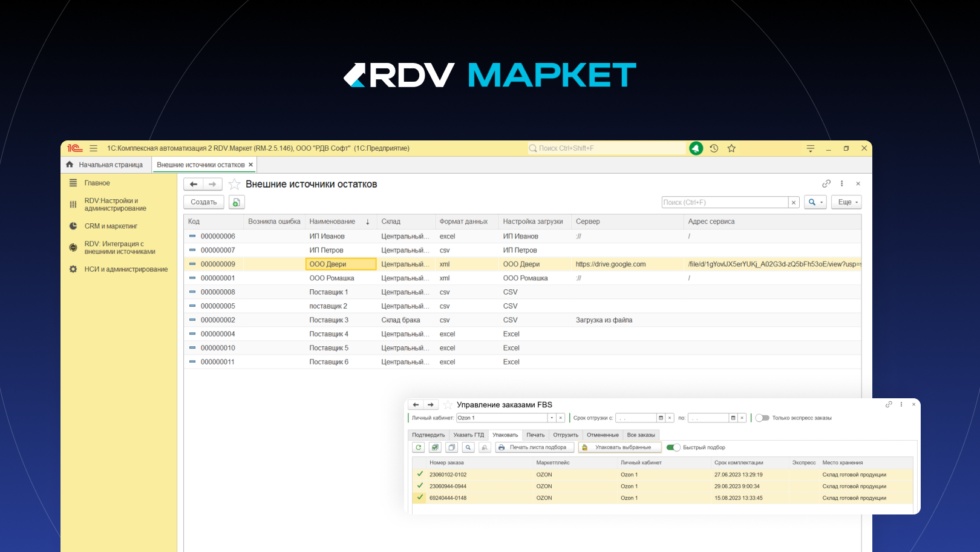Open the 1C main menu hamburger icon
Screen dimensions: 980x552
pyautogui.click(x=94, y=148)
